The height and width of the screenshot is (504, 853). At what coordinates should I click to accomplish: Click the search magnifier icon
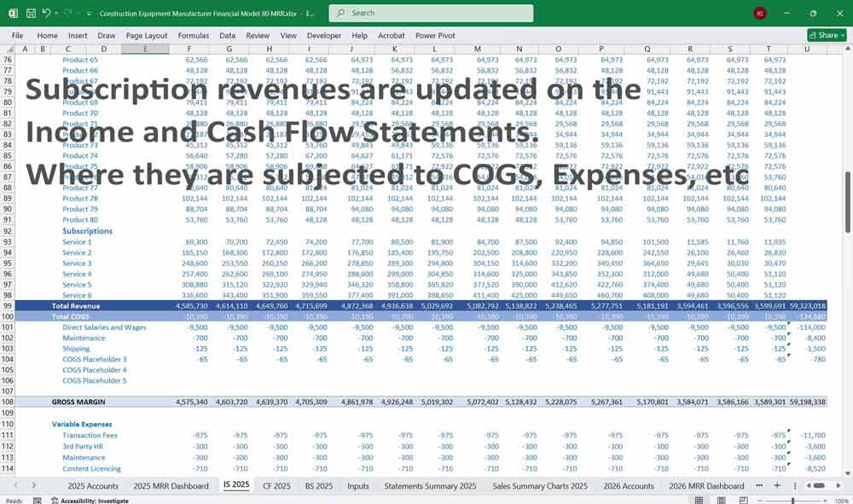tap(342, 13)
